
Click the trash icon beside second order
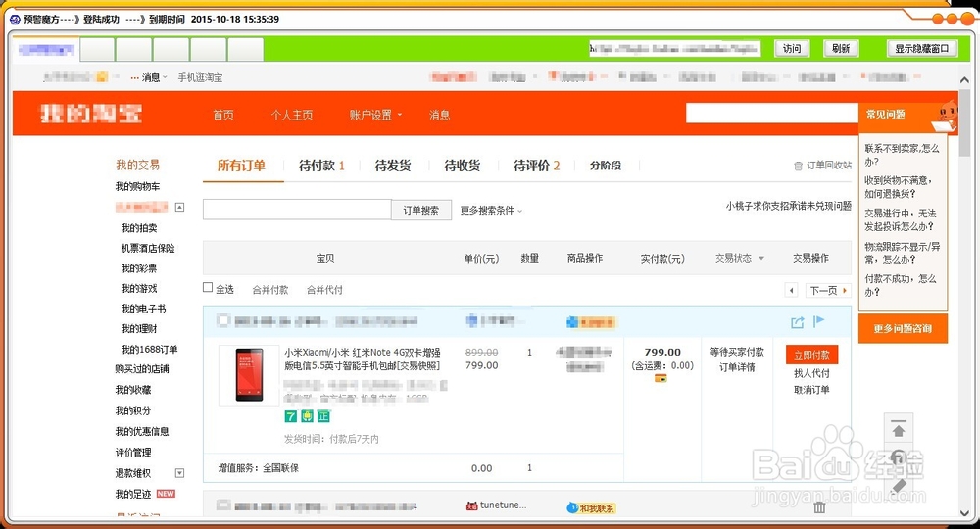pyautogui.click(x=819, y=507)
